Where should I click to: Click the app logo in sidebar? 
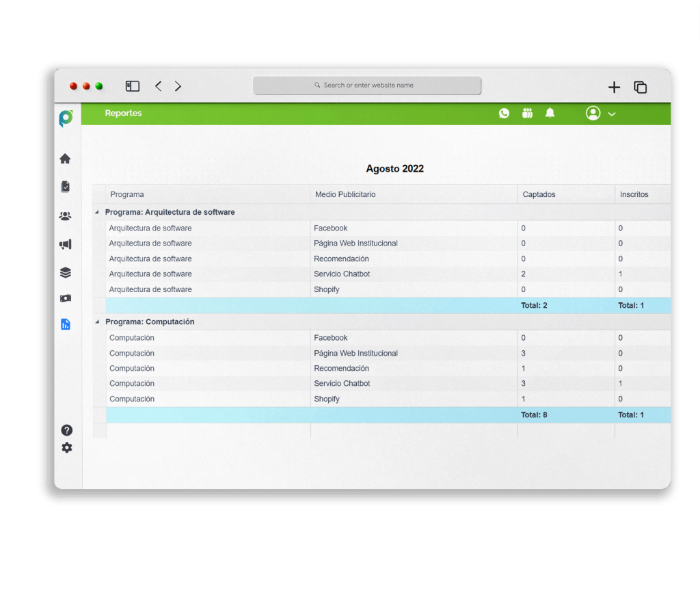[x=66, y=118]
